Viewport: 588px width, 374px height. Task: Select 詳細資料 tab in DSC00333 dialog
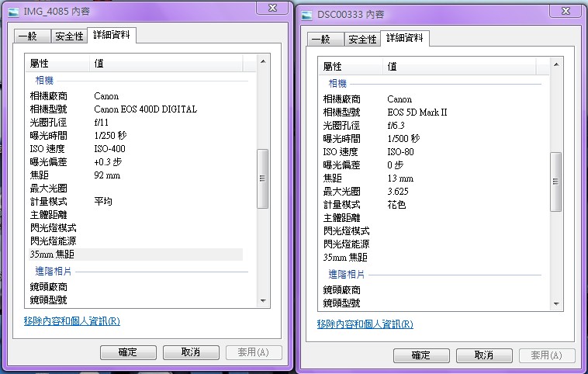pos(404,39)
